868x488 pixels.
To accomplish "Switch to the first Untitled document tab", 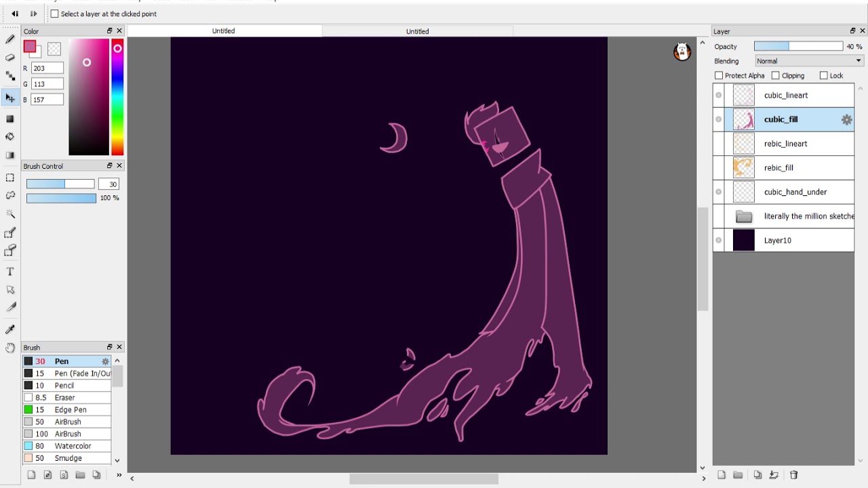I will 224,31.
